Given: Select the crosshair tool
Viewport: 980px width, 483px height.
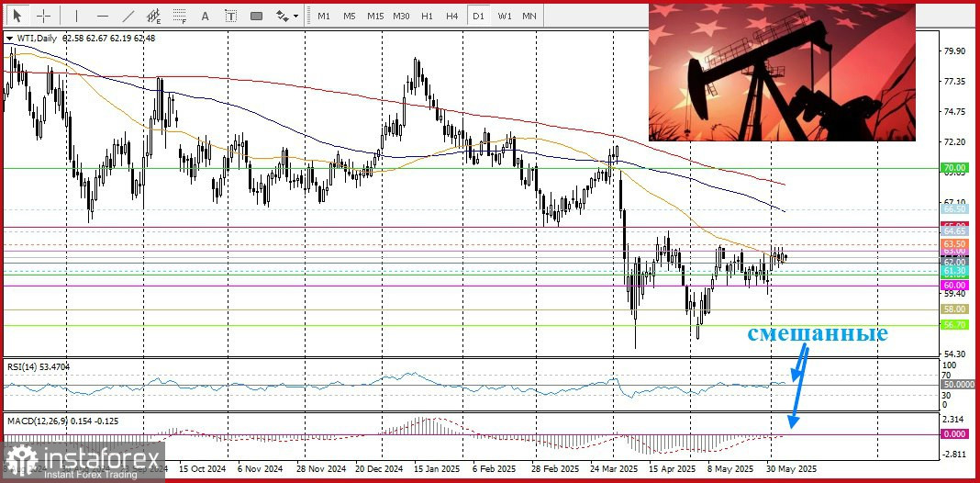Looking at the screenshot, I should point(44,16).
